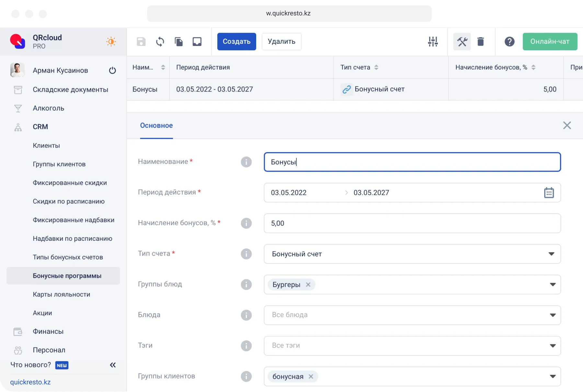
Task: Open the Тэги dropdown list
Action: click(553, 346)
